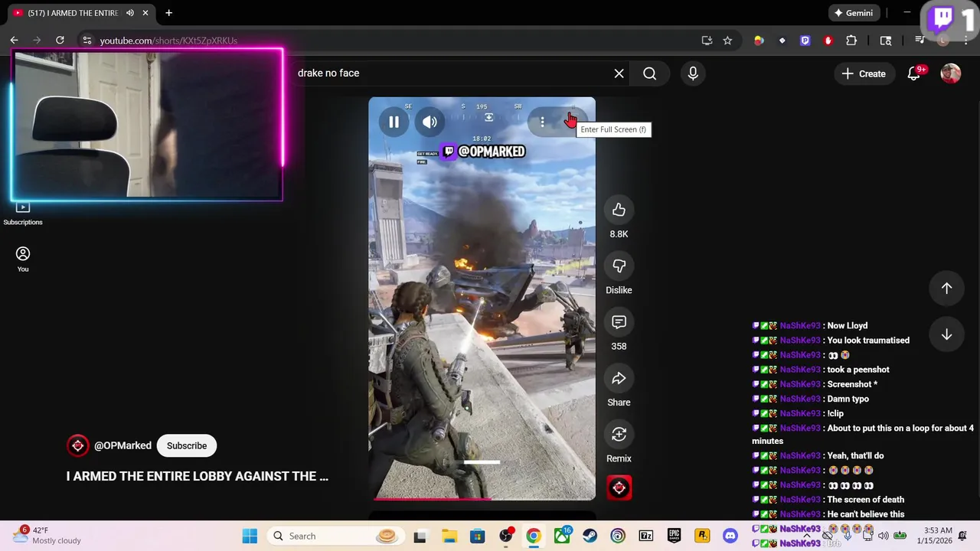The image size is (980, 551).
Task: Click the dark diamond extension icon
Action: (x=782, y=41)
